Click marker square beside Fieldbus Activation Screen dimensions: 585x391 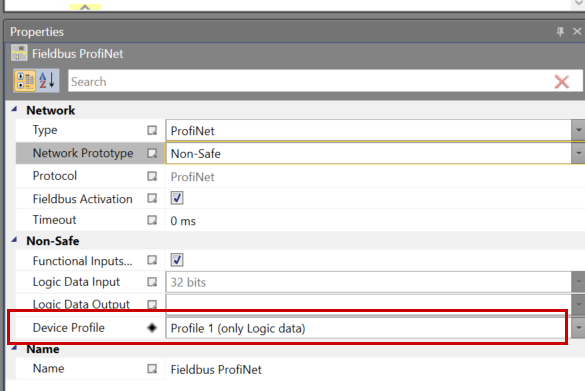coord(152,198)
